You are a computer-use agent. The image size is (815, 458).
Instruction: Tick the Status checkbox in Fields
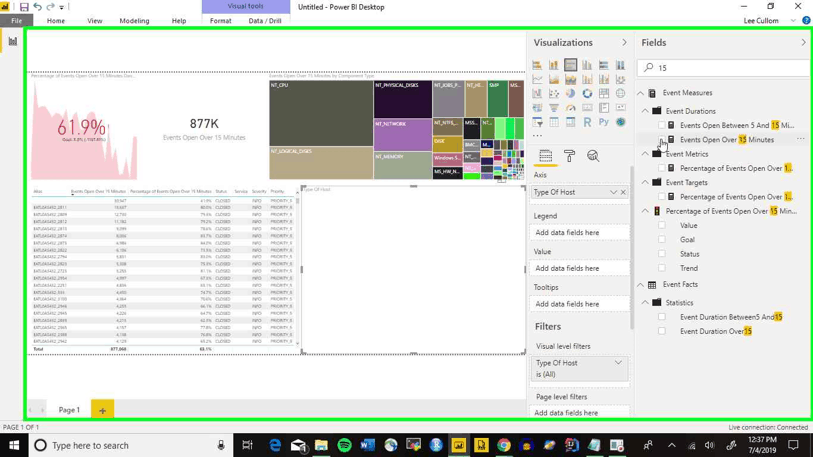pyautogui.click(x=662, y=254)
